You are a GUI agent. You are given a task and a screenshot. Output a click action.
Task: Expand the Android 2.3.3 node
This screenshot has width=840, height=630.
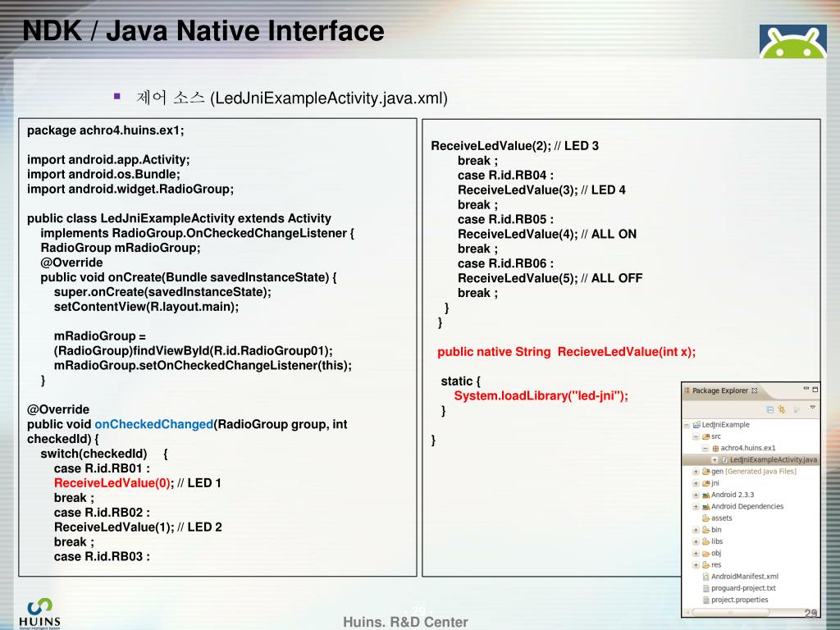pos(696,495)
